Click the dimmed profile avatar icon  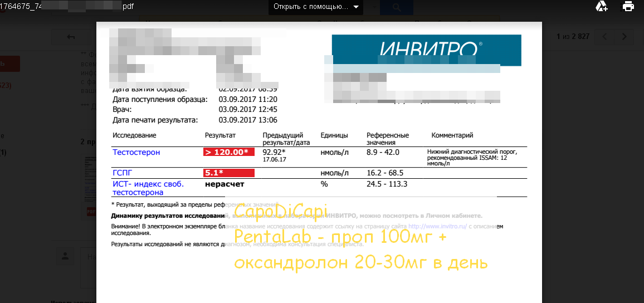[x=65, y=257]
